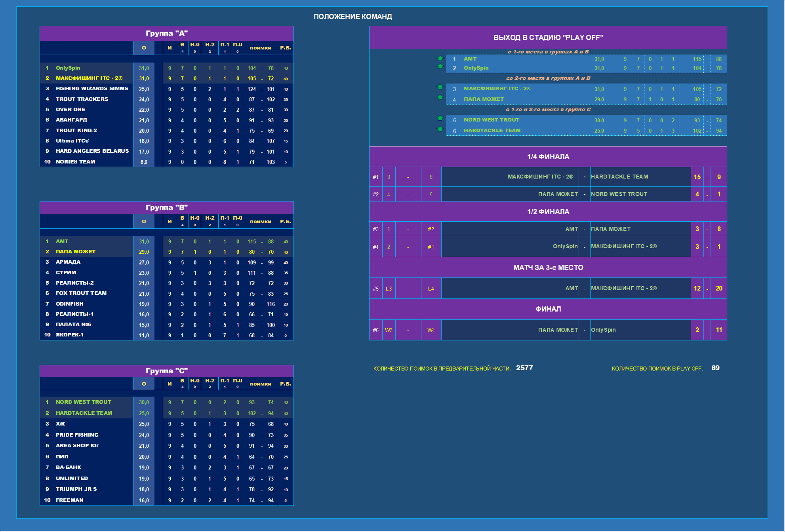This screenshot has height=532, width=785.
Task: Click score 11 in the final match
Action: (719, 330)
